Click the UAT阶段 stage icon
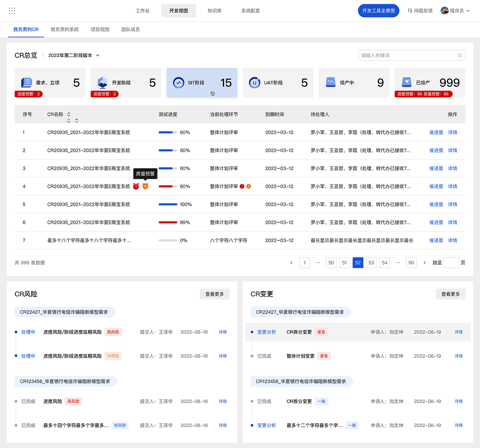Screen dimensions: 480x448 click(x=255, y=82)
